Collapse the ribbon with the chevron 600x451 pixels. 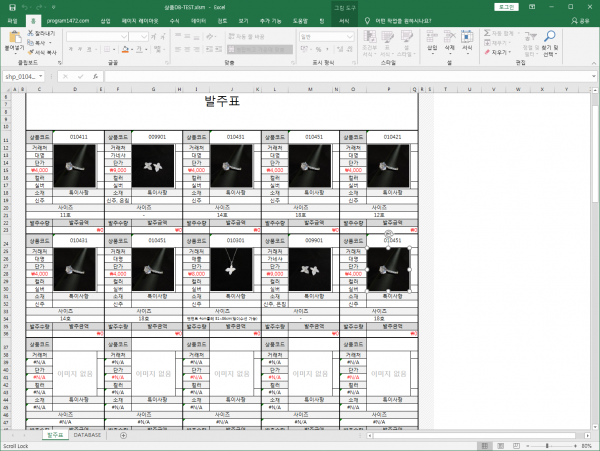coord(592,63)
